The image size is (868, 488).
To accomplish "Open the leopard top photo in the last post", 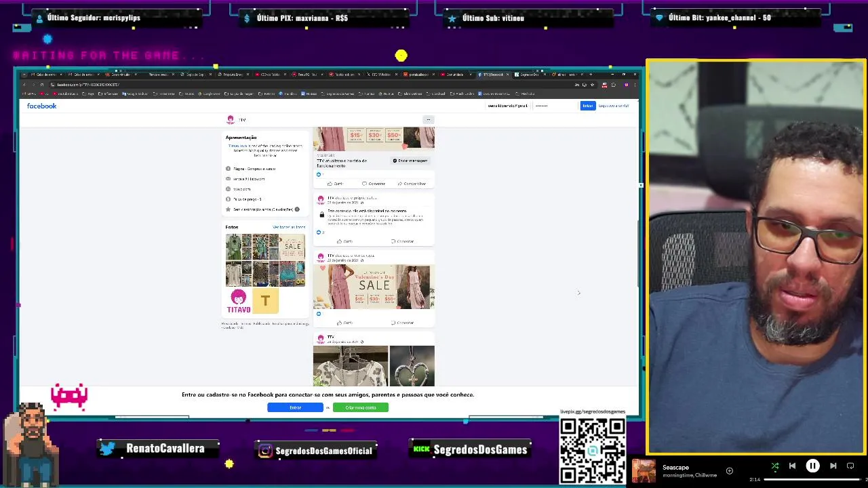I will tap(351, 366).
